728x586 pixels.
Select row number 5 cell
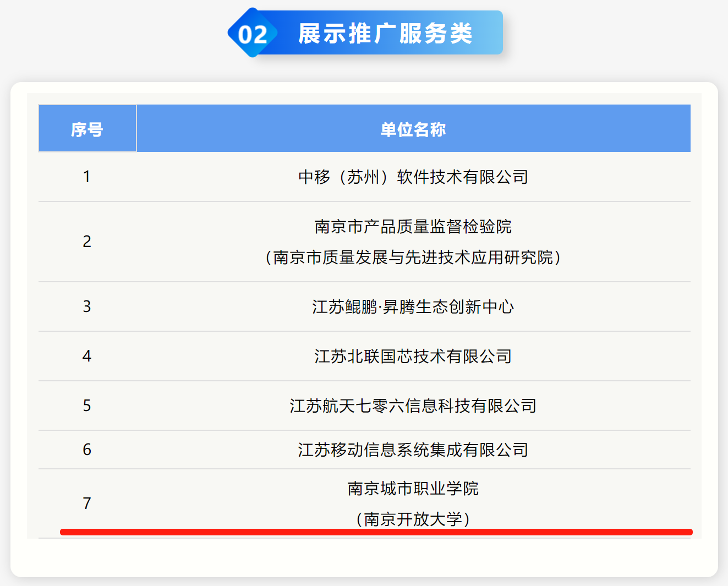(87, 406)
